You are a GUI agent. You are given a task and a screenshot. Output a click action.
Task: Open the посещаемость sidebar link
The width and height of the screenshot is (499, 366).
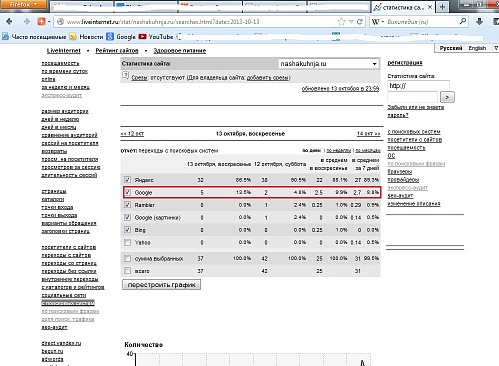(60, 63)
